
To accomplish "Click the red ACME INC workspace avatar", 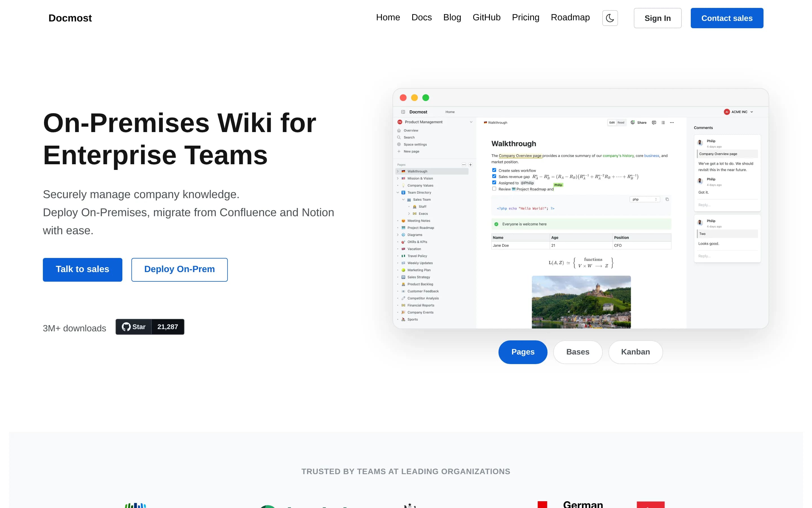I will [727, 112].
